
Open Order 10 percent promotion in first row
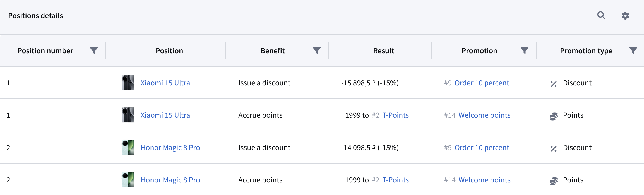pos(482,83)
